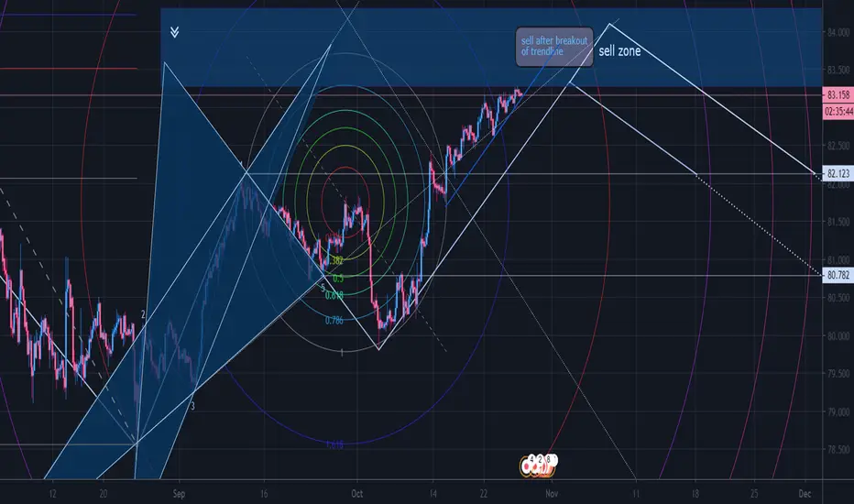
Task: Click the 79.500 price axis label
Action: click(x=838, y=374)
